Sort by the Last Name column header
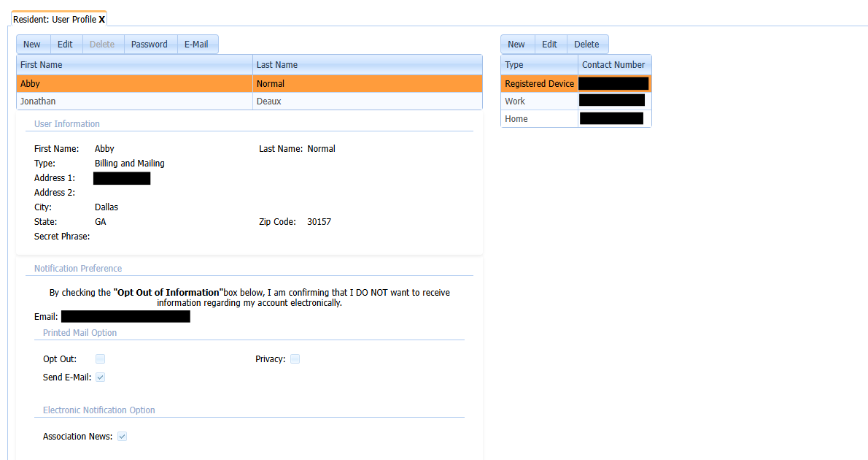Image resolution: width=868 pixels, height=460 pixels. pyautogui.click(x=292, y=64)
